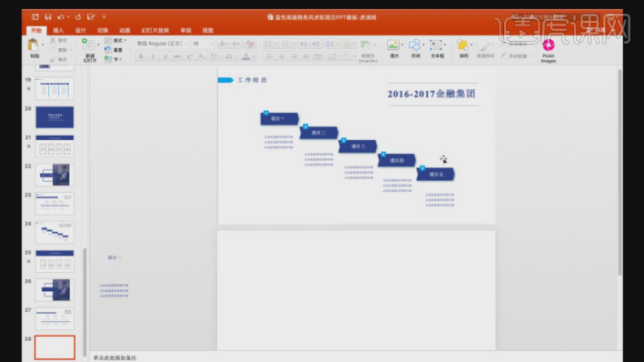Click the 2016-2017金融集团 title text
Screen dimensions: 644x362
pos(431,94)
